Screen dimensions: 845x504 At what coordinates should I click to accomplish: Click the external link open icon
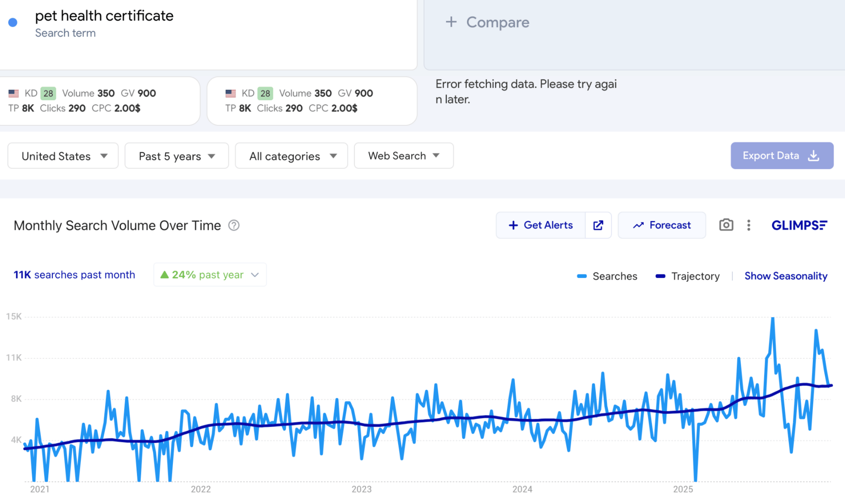598,225
